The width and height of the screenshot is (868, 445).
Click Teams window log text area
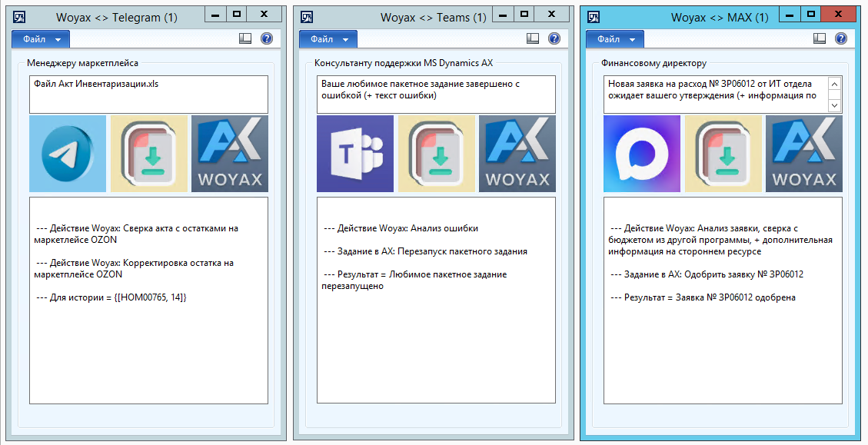(x=436, y=301)
